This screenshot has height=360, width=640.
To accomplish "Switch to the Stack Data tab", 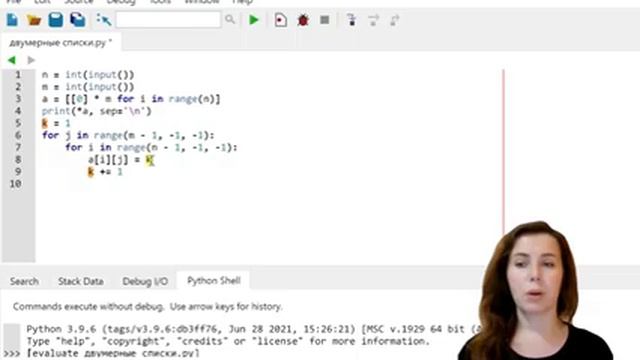I will [x=80, y=281].
